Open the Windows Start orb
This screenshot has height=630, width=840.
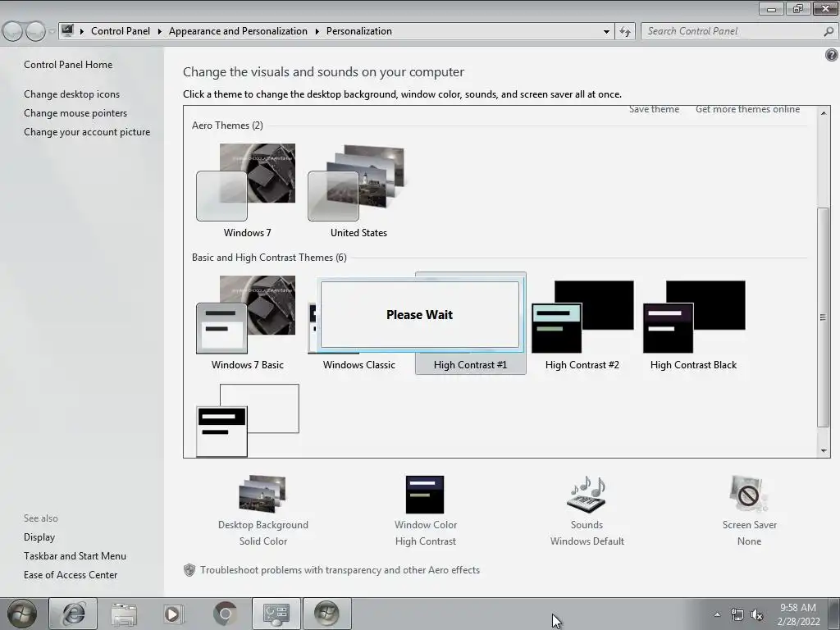point(22,614)
